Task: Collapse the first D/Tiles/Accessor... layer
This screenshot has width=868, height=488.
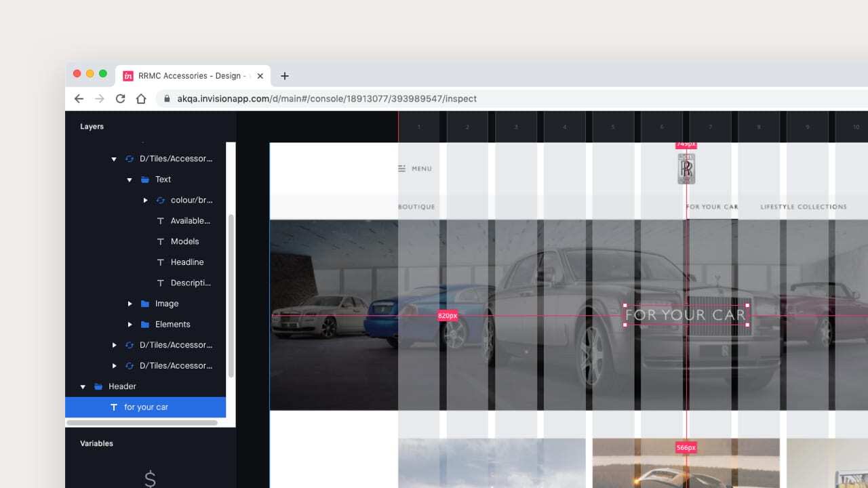Action: click(x=114, y=159)
